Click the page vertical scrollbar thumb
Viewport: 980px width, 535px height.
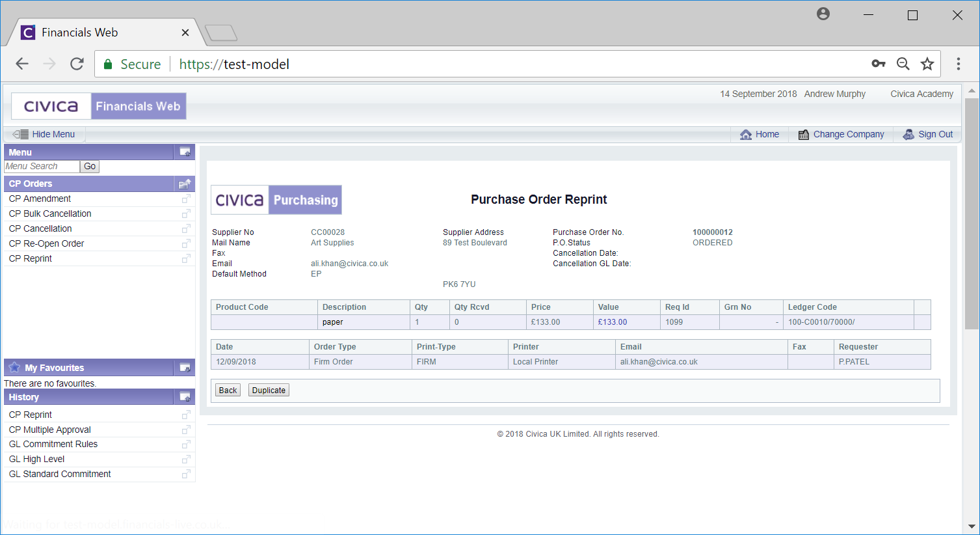pyautogui.click(x=972, y=213)
